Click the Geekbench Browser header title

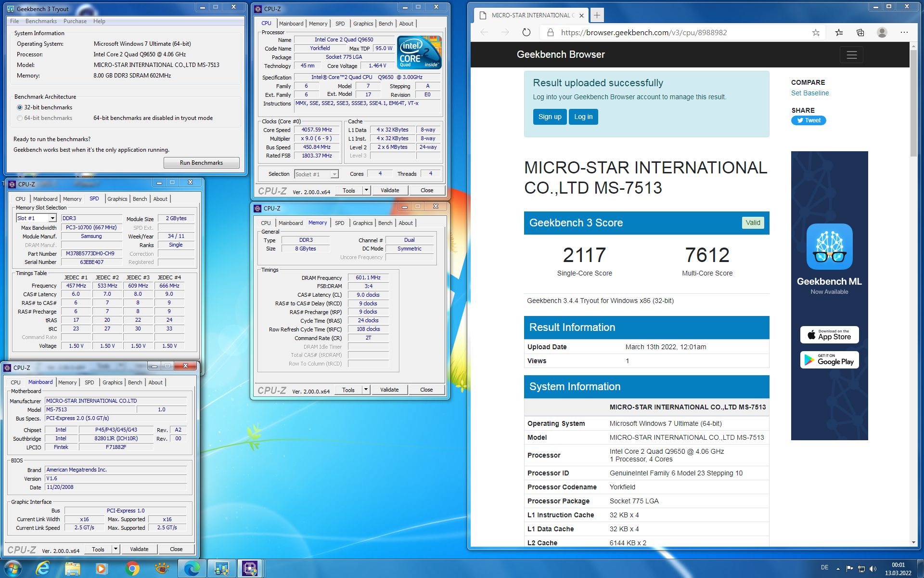(561, 54)
